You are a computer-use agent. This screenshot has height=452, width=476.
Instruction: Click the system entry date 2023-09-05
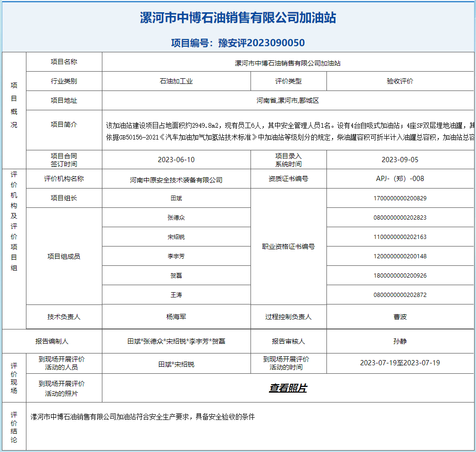[x=400, y=160]
